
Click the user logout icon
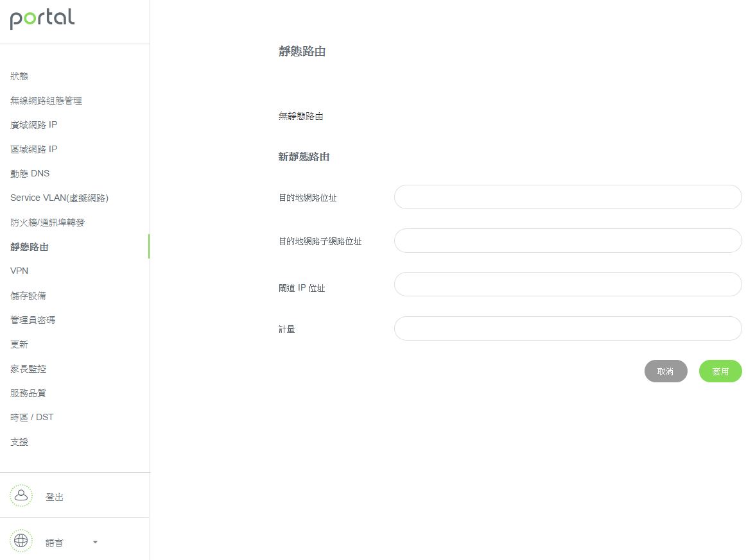21,496
